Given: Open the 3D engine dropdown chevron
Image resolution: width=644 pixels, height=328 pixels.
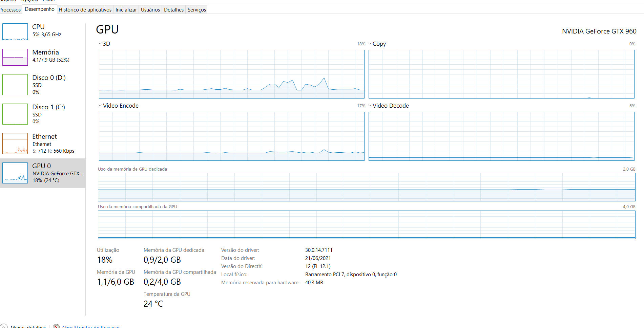Looking at the screenshot, I should pos(100,44).
